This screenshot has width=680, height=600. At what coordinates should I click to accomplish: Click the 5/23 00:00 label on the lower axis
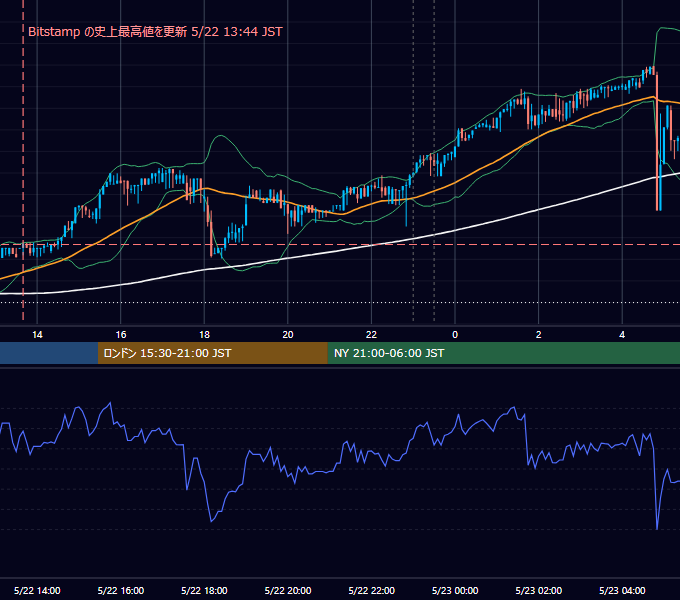[x=455, y=590]
